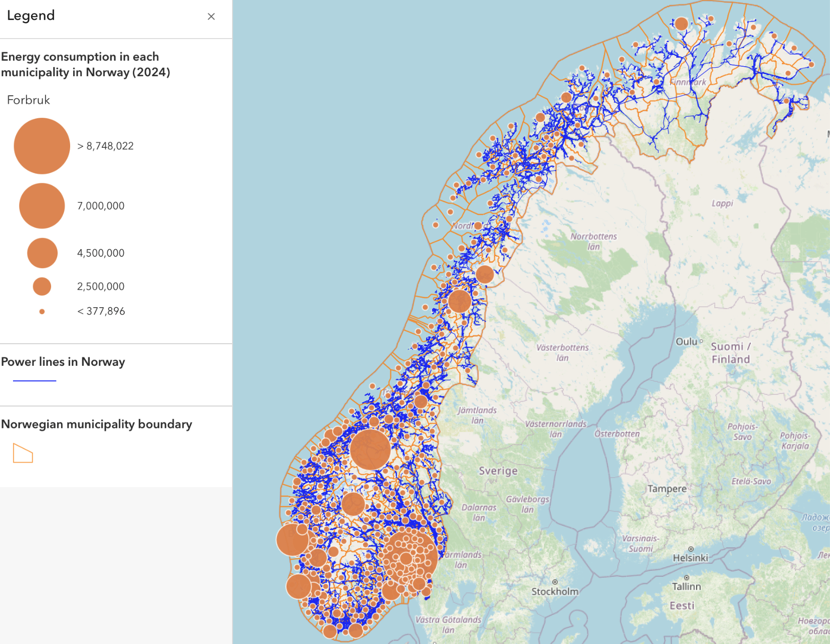Click the Sverige country label
Screen dimensions: 830x644
click(498, 471)
